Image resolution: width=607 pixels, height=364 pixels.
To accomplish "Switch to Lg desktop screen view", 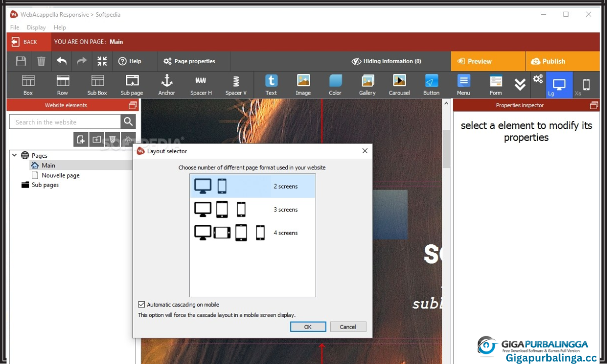I will pyautogui.click(x=559, y=85).
